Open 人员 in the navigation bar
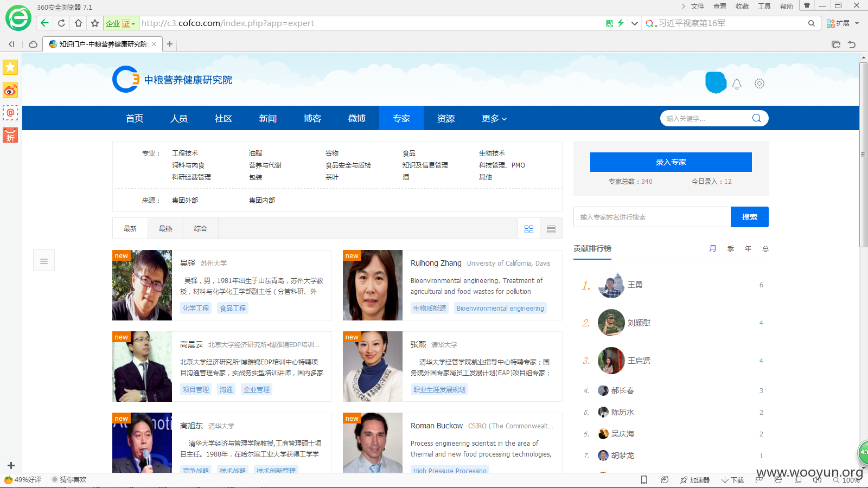 179,118
